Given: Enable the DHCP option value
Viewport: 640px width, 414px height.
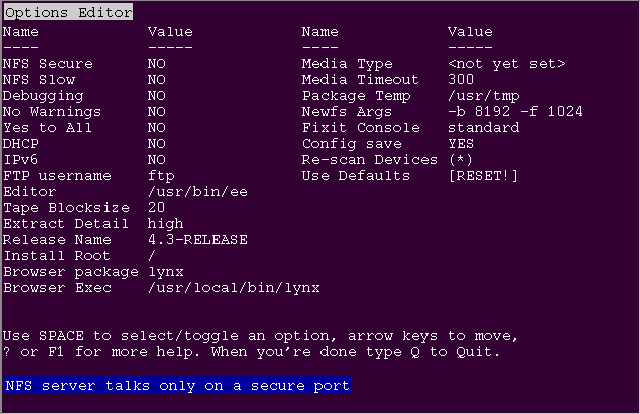Looking at the screenshot, I should point(156,144).
